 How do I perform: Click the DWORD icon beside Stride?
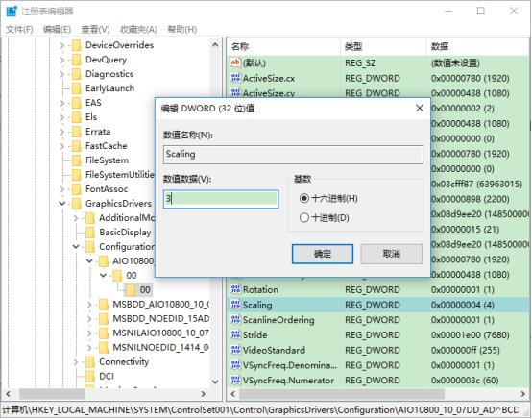(235, 334)
